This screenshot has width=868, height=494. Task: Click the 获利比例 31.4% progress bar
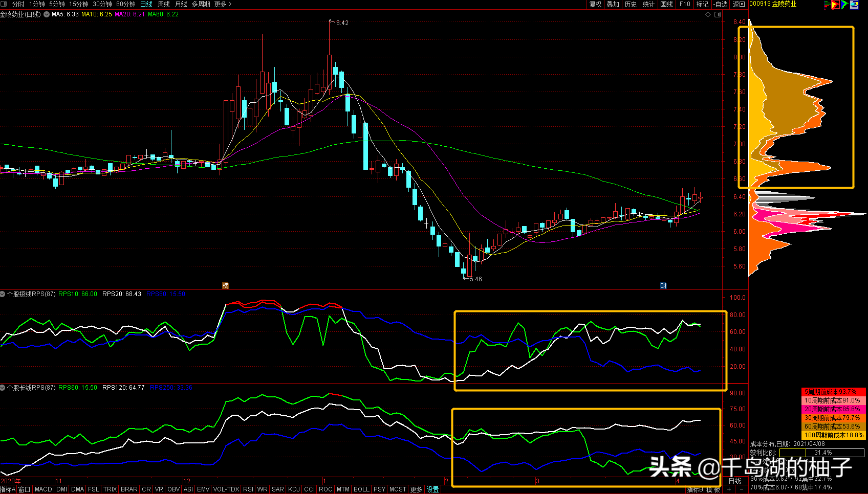point(822,453)
